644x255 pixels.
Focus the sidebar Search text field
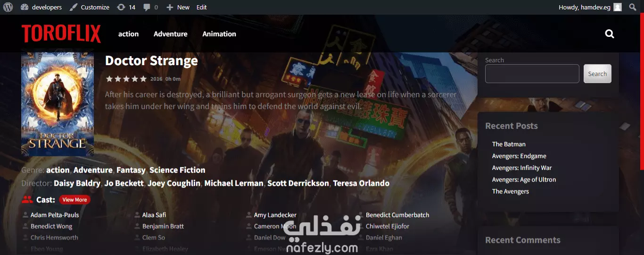pyautogui.click(x=532, y=74)
